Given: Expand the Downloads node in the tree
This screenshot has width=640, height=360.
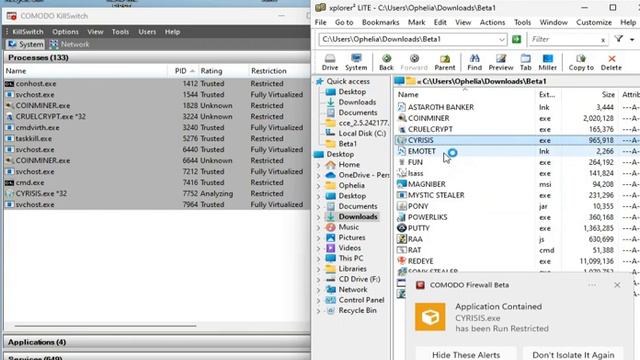Looking at the screenshot, I should pos(318,217).
